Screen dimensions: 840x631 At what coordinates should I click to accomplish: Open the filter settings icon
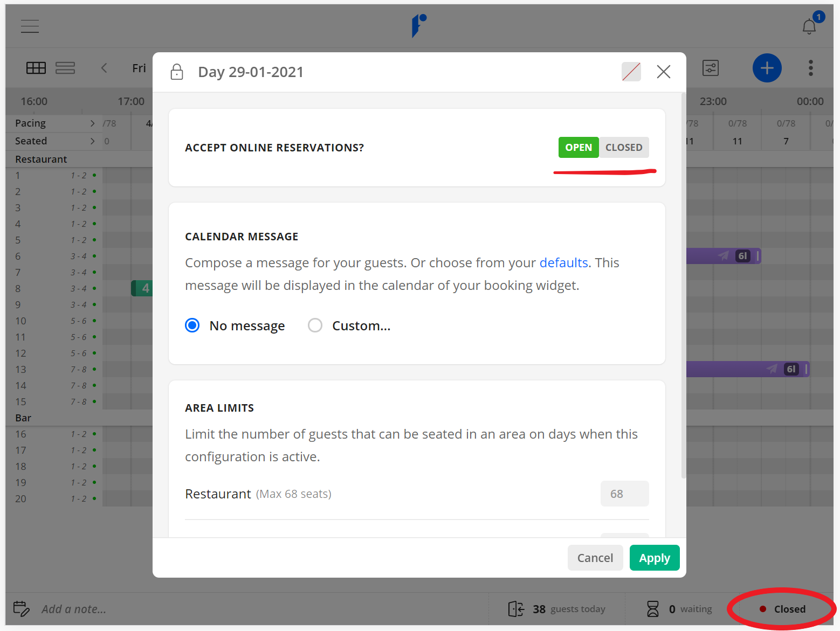(x=710, y=68)
